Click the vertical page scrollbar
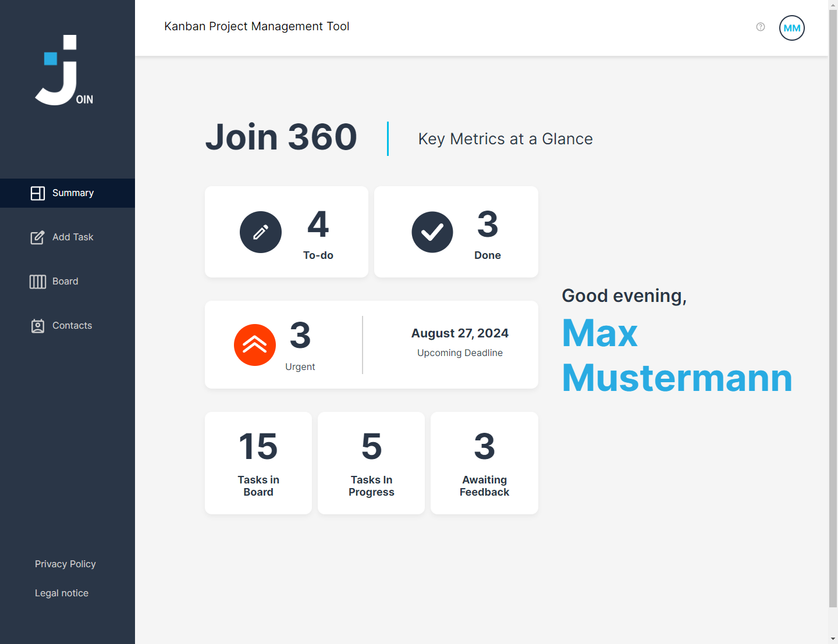The image size is (838, 644). [x=833, y=308]
